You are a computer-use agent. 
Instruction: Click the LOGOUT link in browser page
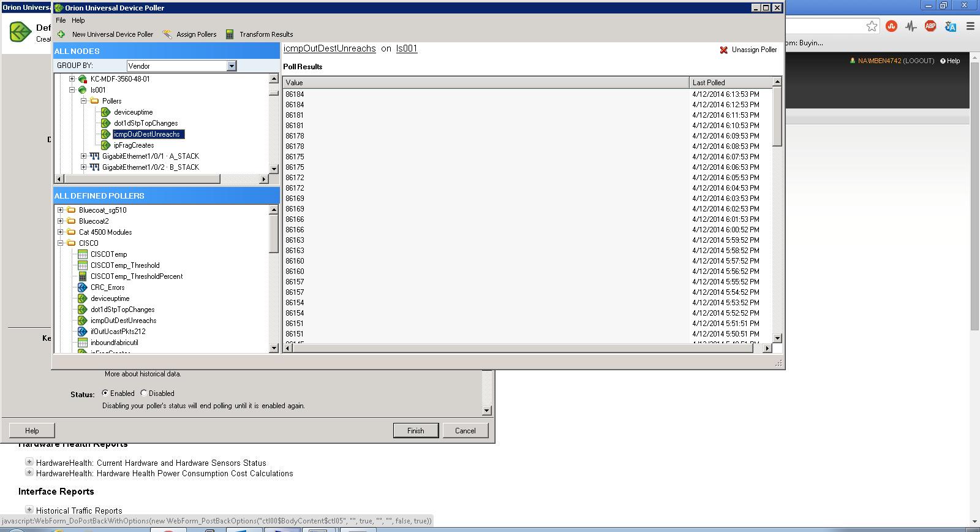point(919,61)
